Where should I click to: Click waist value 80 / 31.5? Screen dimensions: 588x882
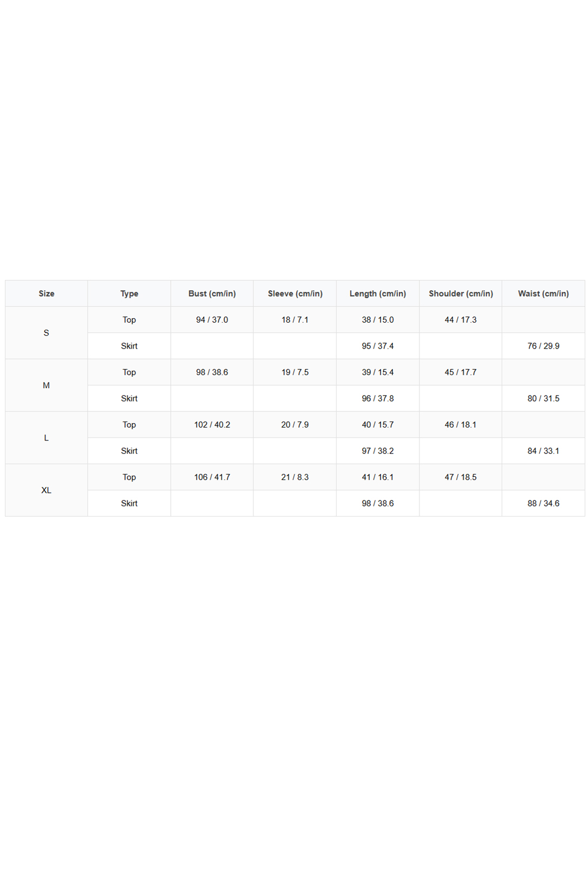pyautogui.click(x=543, y=398)
